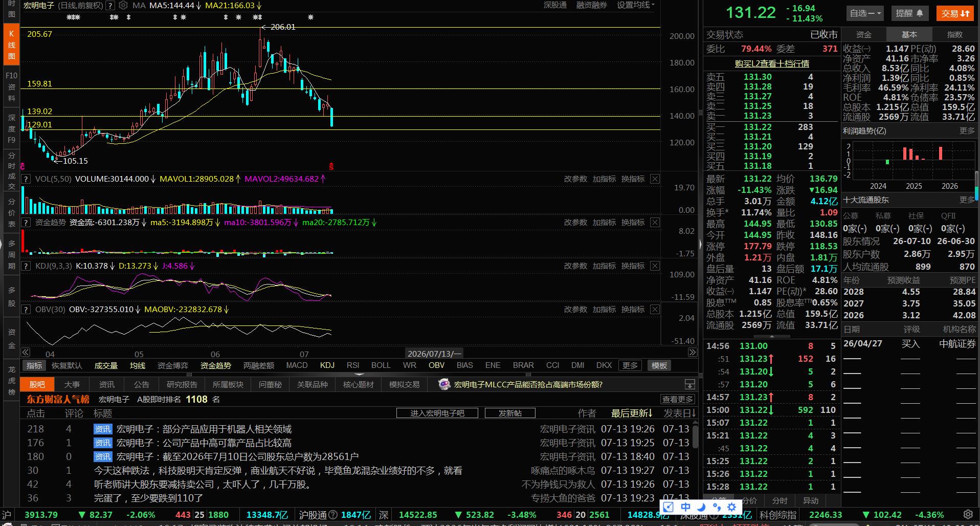Open the input method settings gear
980x526 pixels.
click(x=732, y=507)
